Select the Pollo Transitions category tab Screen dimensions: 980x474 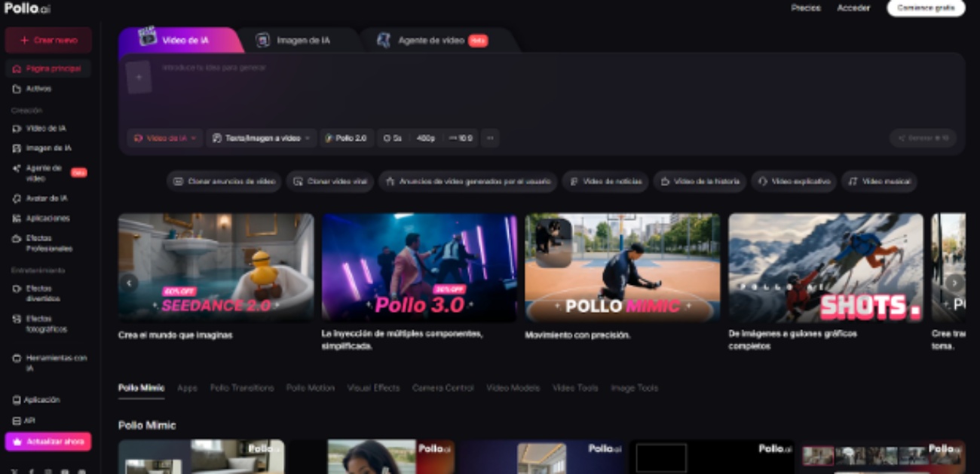[x=241, y=388]
